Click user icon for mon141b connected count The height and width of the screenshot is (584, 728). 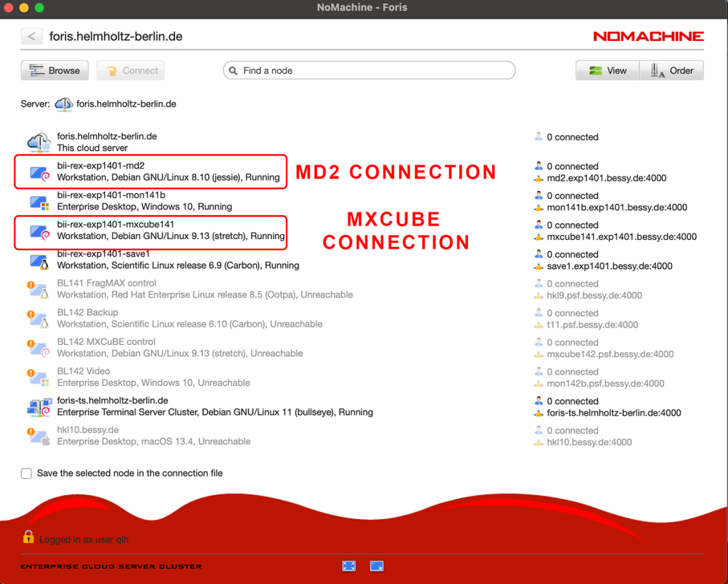(x=539, y=196)
